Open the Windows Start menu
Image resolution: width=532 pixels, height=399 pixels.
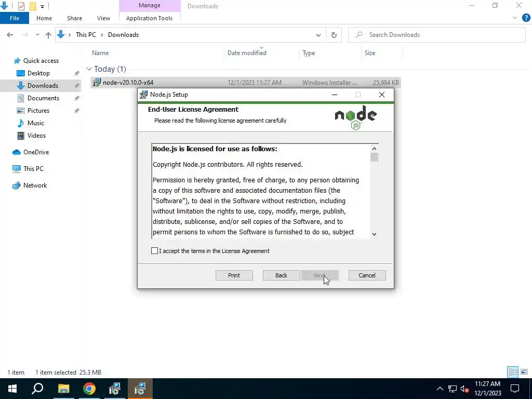12,389
